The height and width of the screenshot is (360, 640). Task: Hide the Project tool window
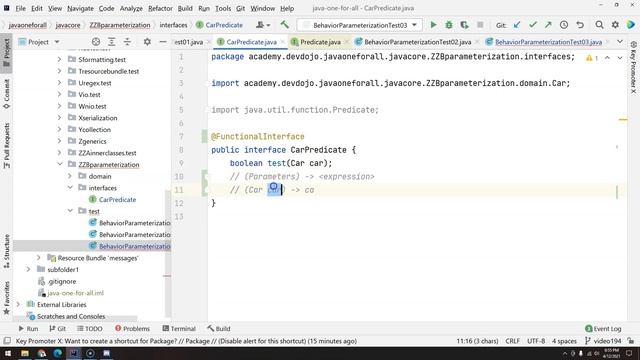pos(162,42)
